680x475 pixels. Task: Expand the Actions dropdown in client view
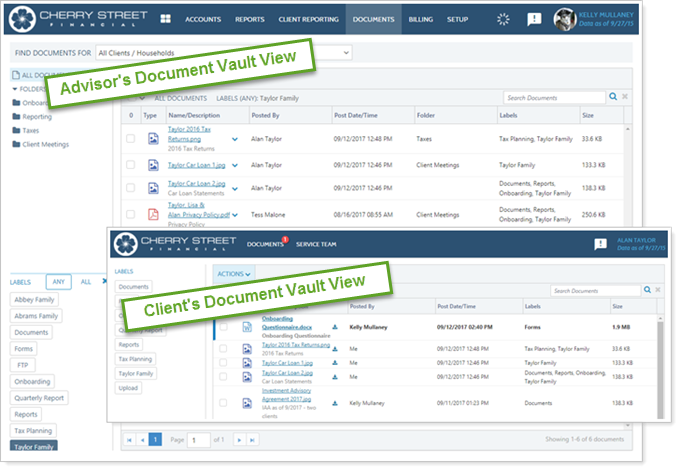point(235,273)
